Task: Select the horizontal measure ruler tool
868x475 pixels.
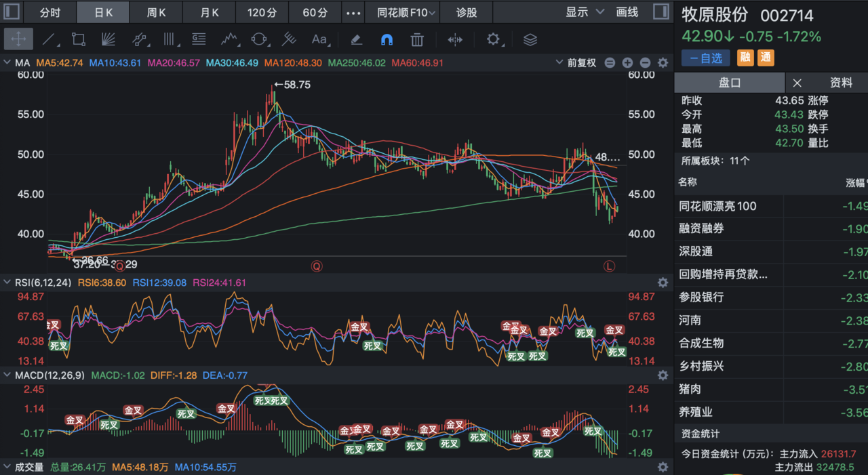Action: pos(455,39)
